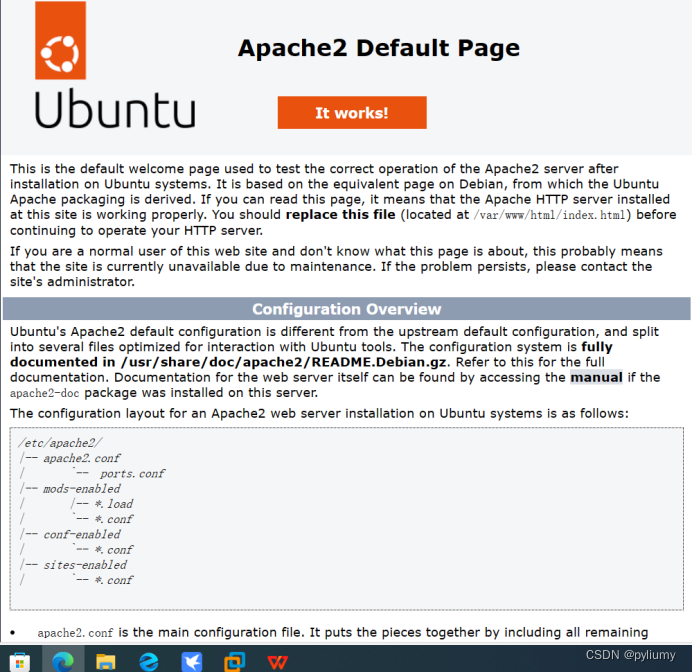Open Microsoft Store from the taskbar
692x672 pixels.
(x=20, y=662)
